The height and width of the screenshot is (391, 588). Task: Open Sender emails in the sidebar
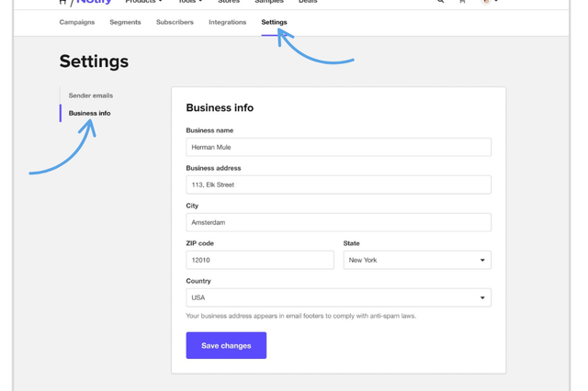click(91, 95)
